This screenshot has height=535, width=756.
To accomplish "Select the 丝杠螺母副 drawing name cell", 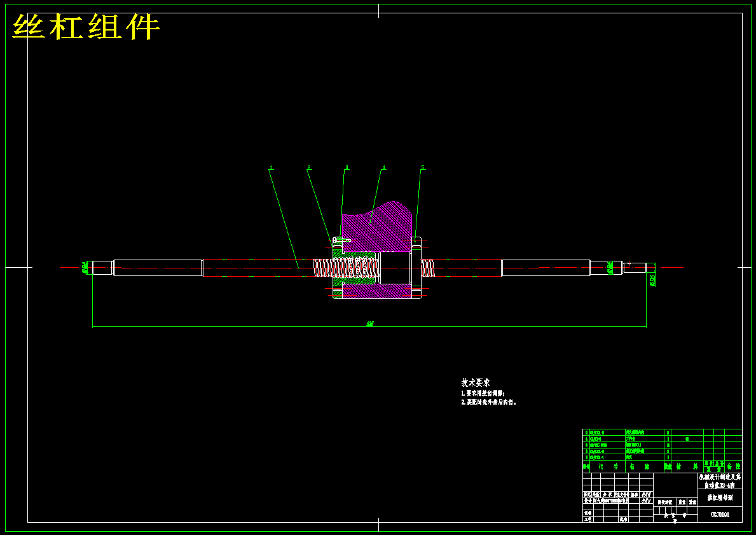I will 720,498.
